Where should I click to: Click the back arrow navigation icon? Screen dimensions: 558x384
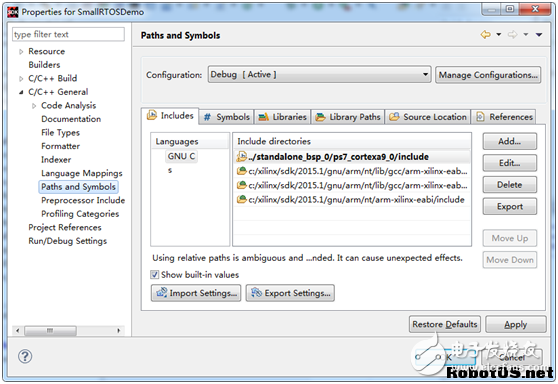coord(485,35)
